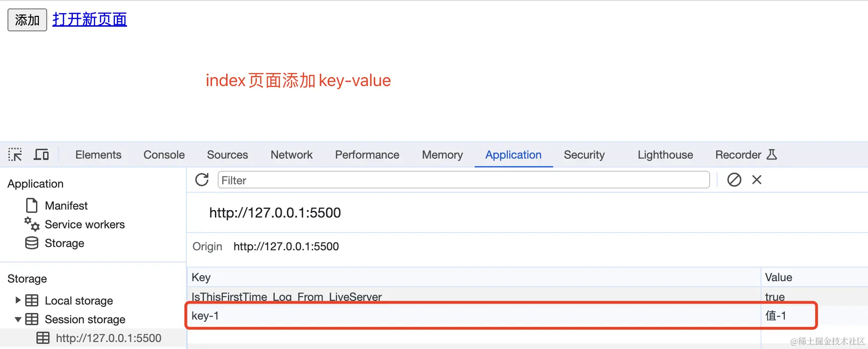Focus the Filter input field

[463, 180]
